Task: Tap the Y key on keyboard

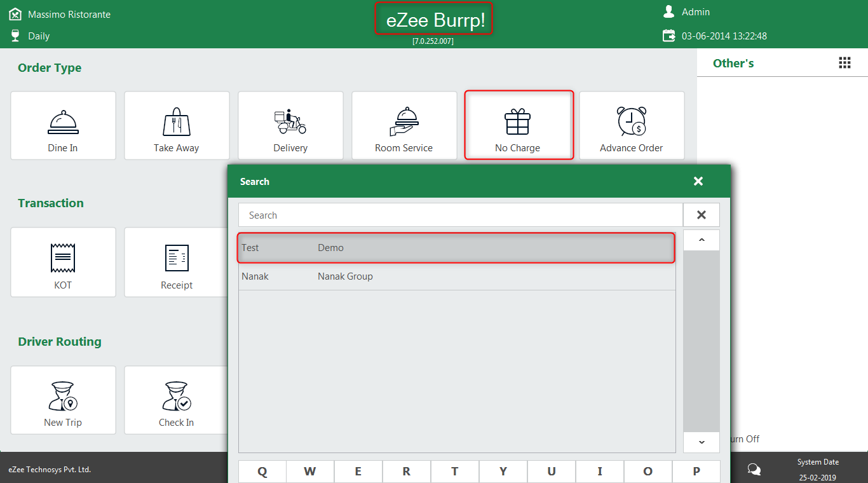Action: point(503,472)
